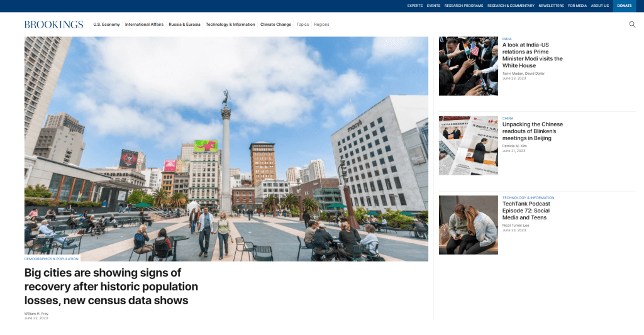Expand the Topics dropdown
Viewport: 644px width, 335px height.
pos(303,25)
